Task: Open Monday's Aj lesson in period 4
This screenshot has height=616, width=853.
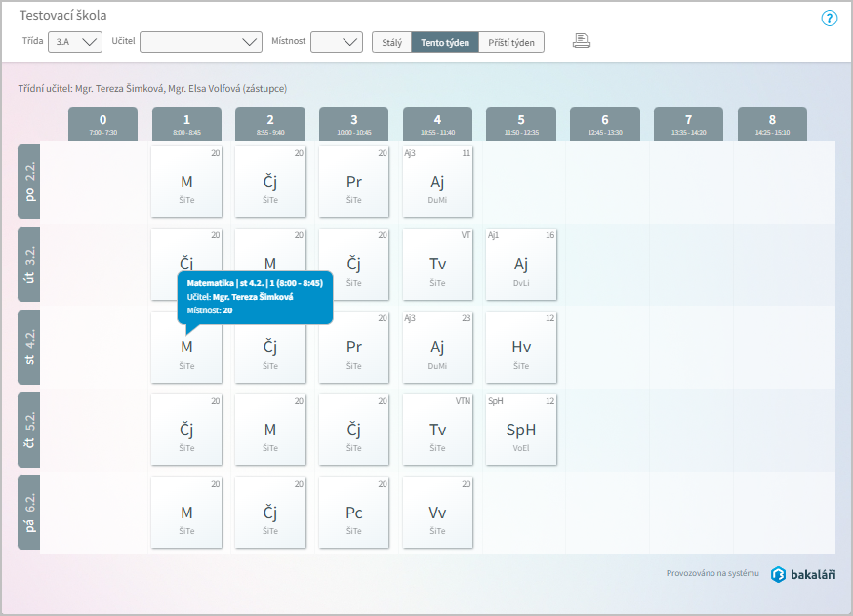Action: [437, 183]
